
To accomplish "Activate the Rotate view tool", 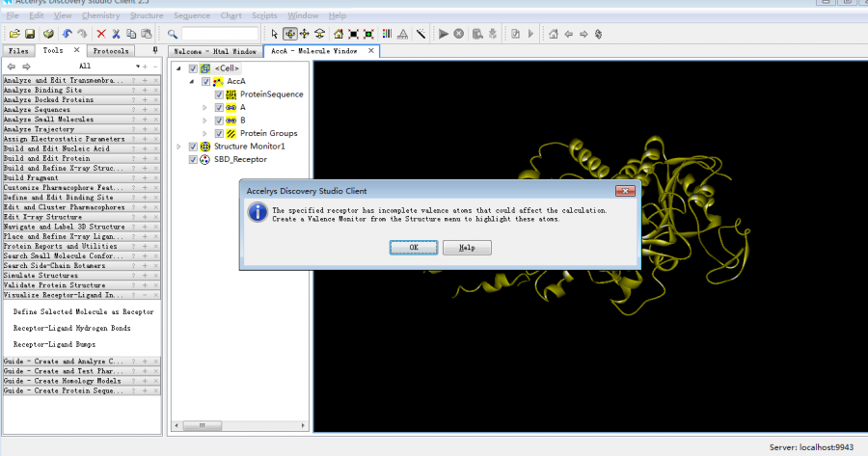I will click(x=289, y=34).
